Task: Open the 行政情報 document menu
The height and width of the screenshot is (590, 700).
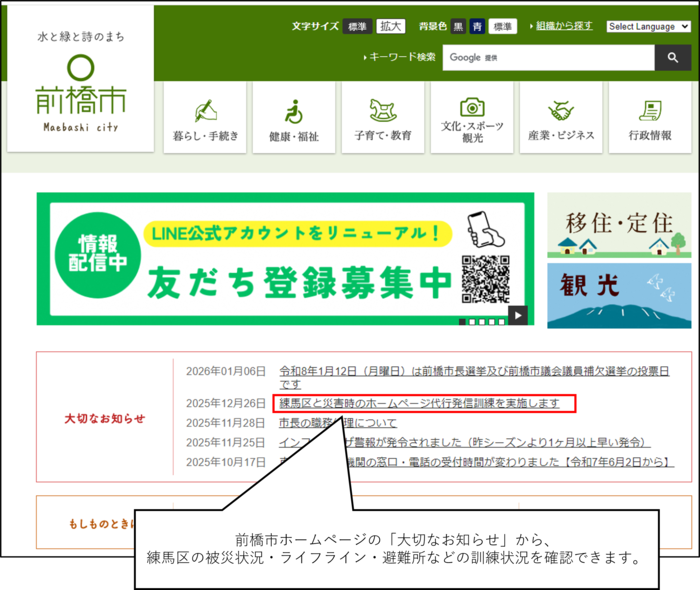Action: point(650,118)
